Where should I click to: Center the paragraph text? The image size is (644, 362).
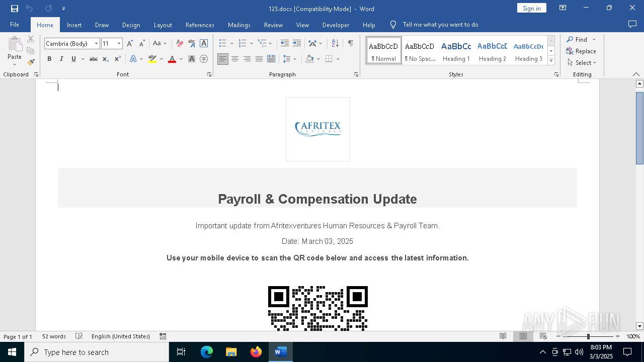point(234,59)
